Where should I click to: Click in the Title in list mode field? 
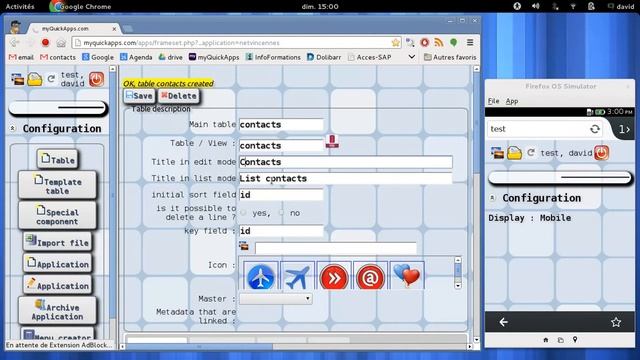coord(346,178)
